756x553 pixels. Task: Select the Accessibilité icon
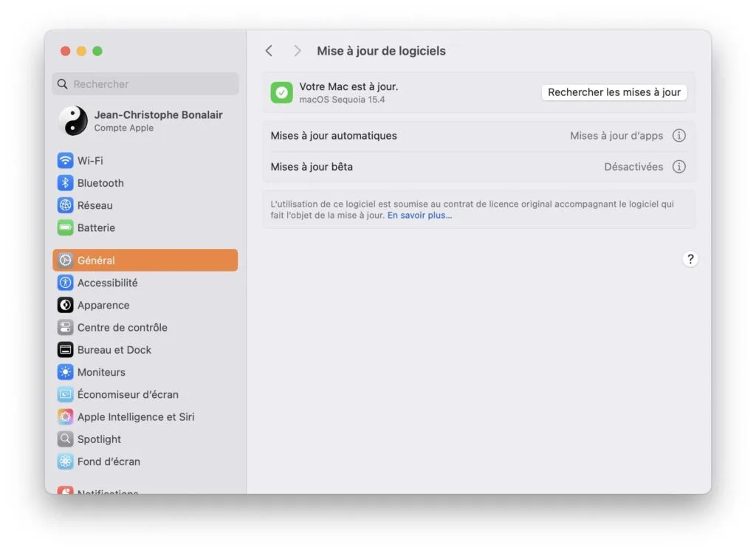click(66, 283)
